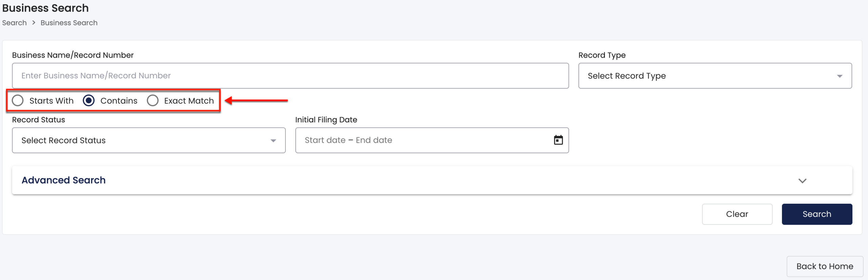The height and width of the screenshot is (280, 868).
Task: Click the Back to Home button
Action: tap(825, 266)
